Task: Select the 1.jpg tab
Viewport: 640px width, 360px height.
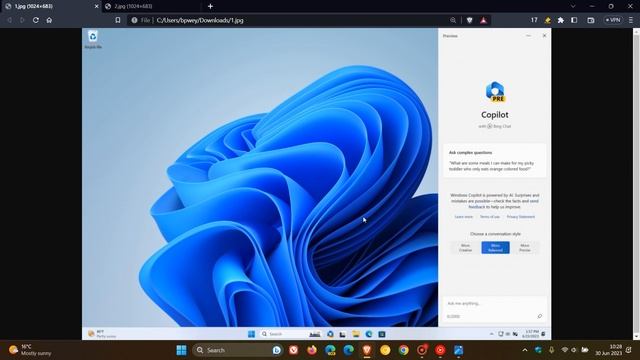Action: pyautogui.click(x=49, y=6)
